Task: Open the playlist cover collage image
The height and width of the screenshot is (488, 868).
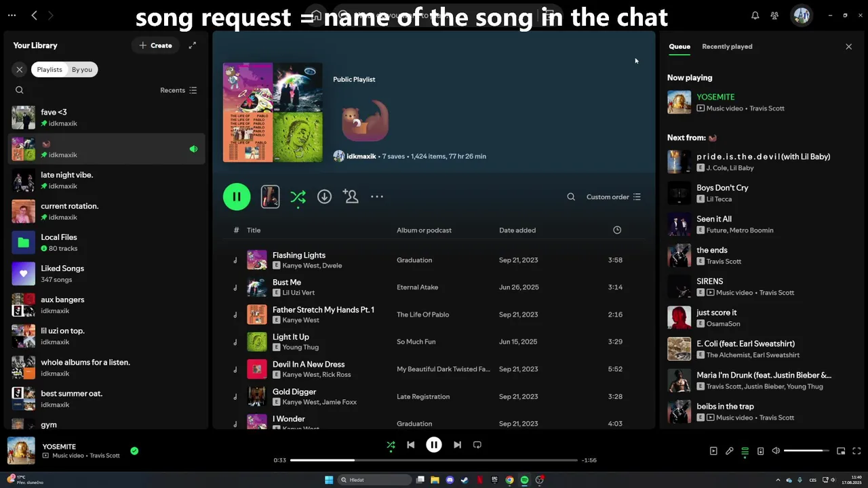Action: pos(273,113)
